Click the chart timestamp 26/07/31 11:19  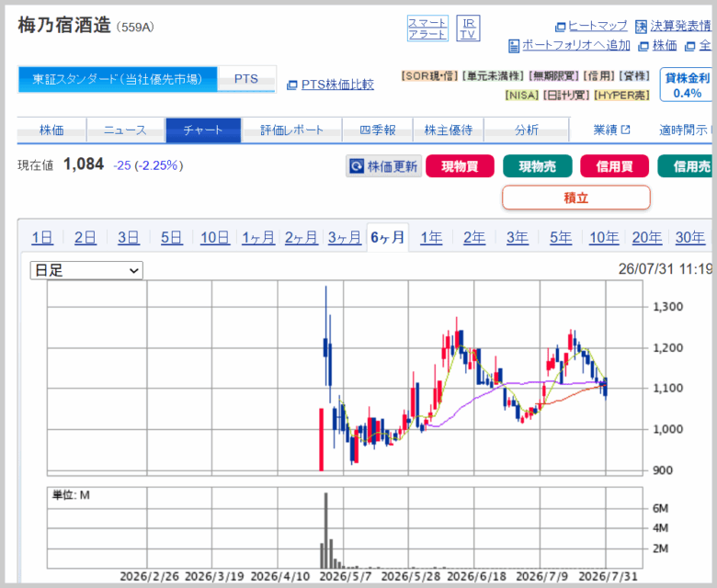pyautogui.click(x=665, y=269)
